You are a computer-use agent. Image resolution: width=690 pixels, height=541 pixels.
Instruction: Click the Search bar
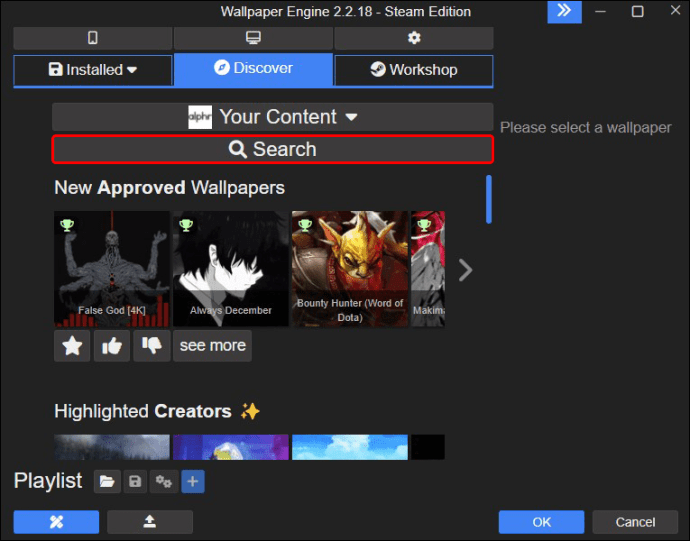click(x=272, y=149)
